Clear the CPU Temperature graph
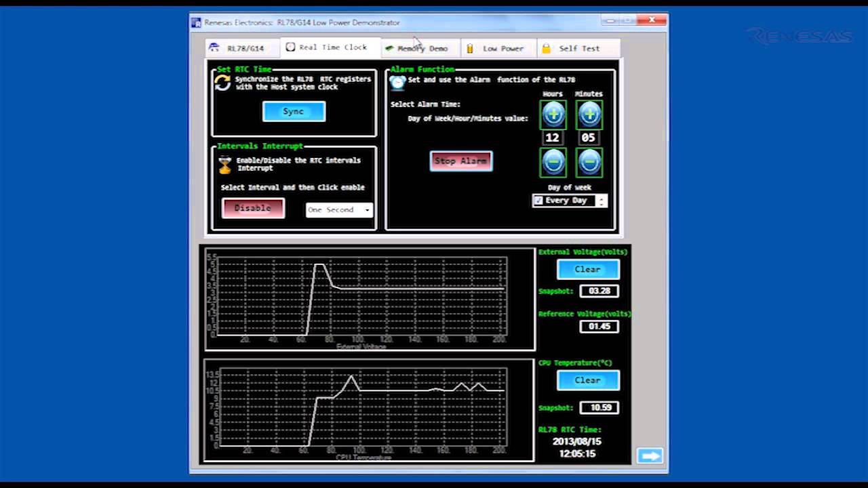The image size is (868, 488). tap(588, 380)
